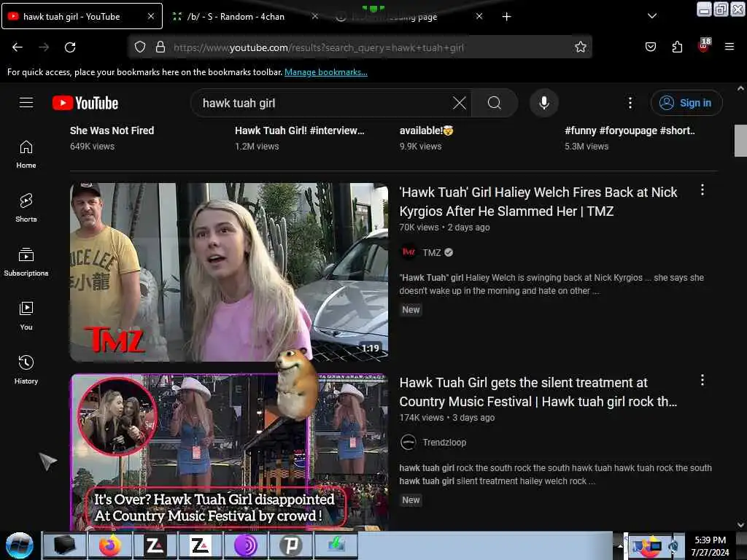Viewport: 747px width, 560px height.
Task: Open History in the sidebar
Action: 26,370
